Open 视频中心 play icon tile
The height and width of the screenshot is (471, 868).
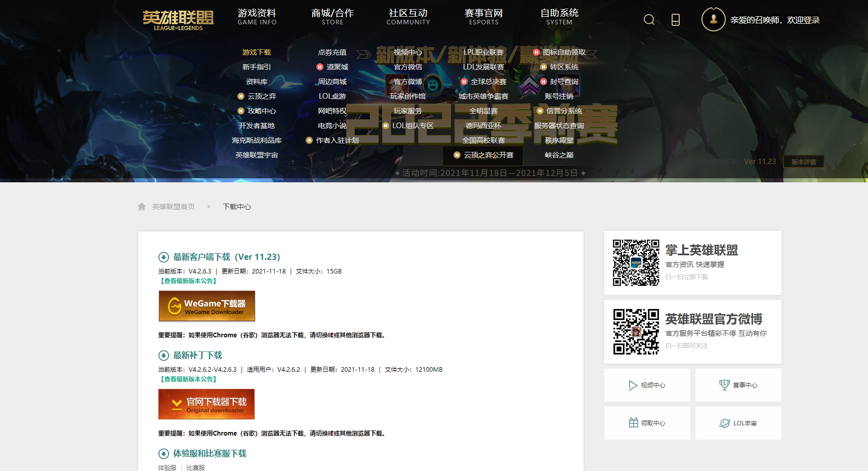[647, 385]
